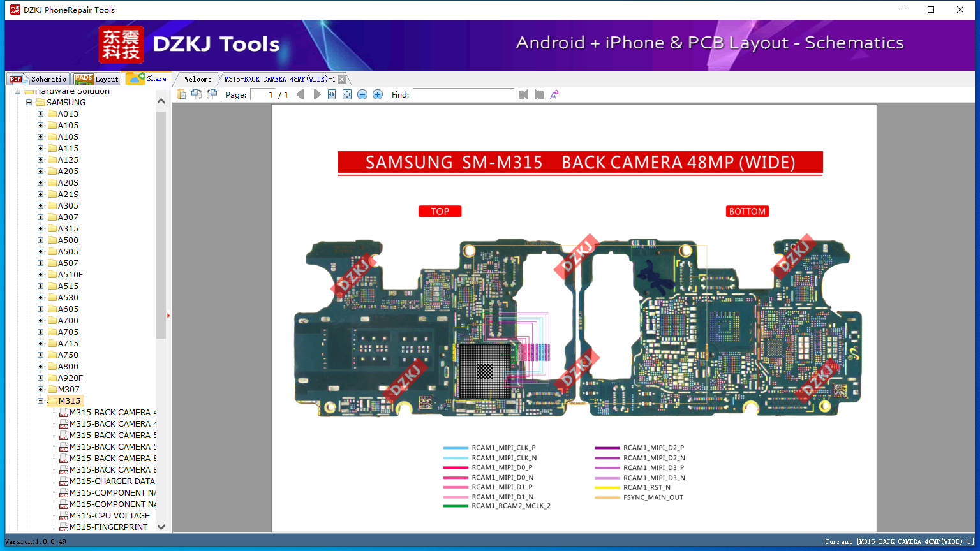Click the A507 folder icon
Image resolution: width=980 pixels, height=551 pixels.
click(x=52, y=263)
